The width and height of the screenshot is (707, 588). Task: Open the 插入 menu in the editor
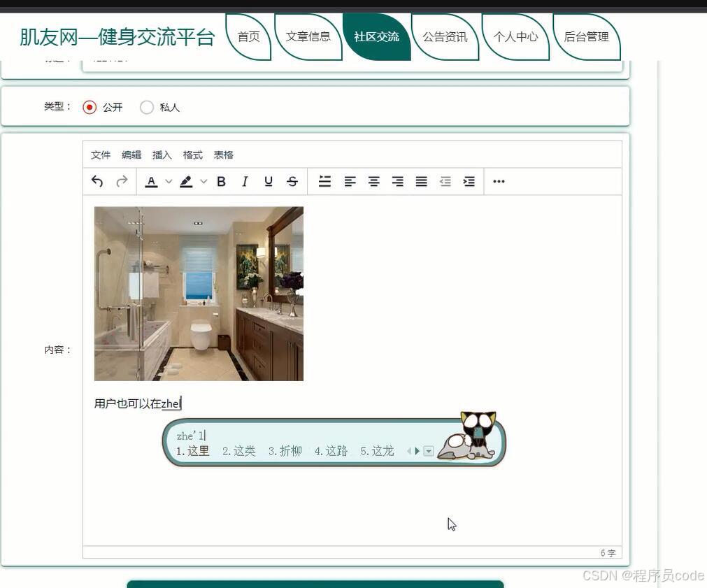162,155
